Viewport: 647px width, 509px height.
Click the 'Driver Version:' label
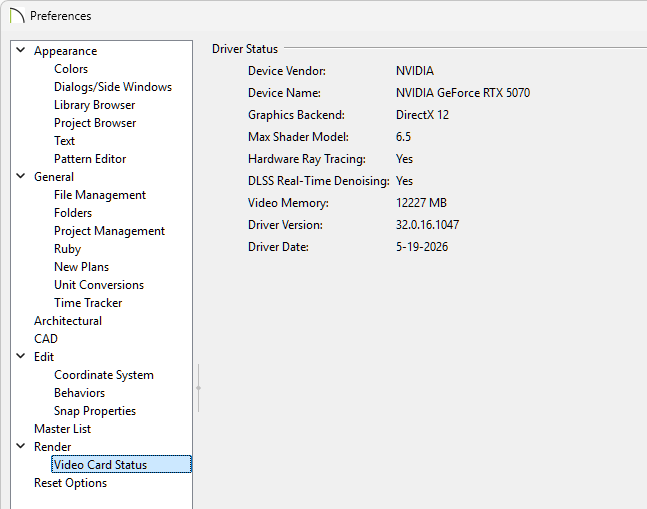(x=285, y=225)
